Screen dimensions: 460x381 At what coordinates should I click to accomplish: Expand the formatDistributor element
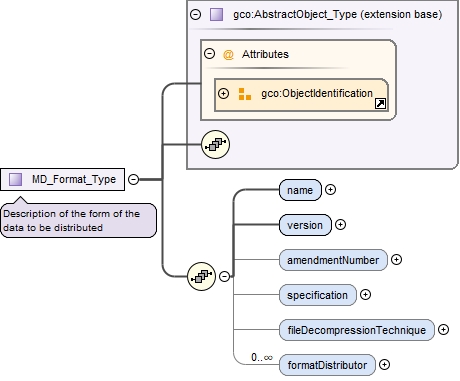[x=384, y=365]
